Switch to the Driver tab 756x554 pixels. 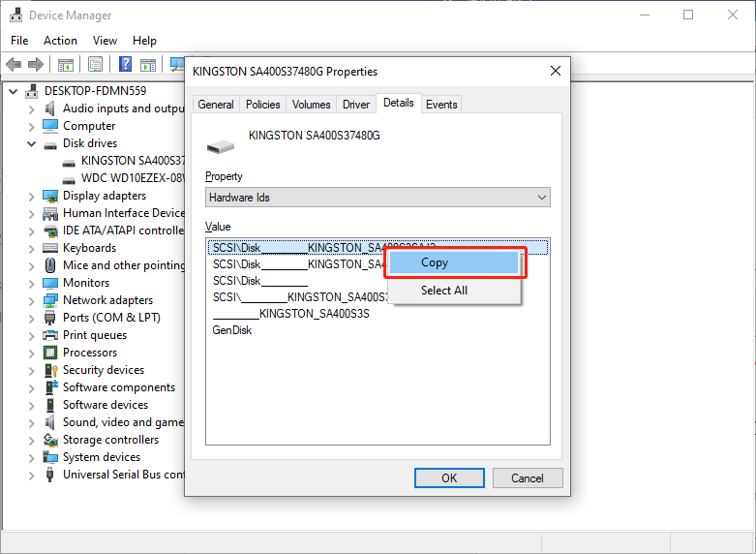click(356, 105)
